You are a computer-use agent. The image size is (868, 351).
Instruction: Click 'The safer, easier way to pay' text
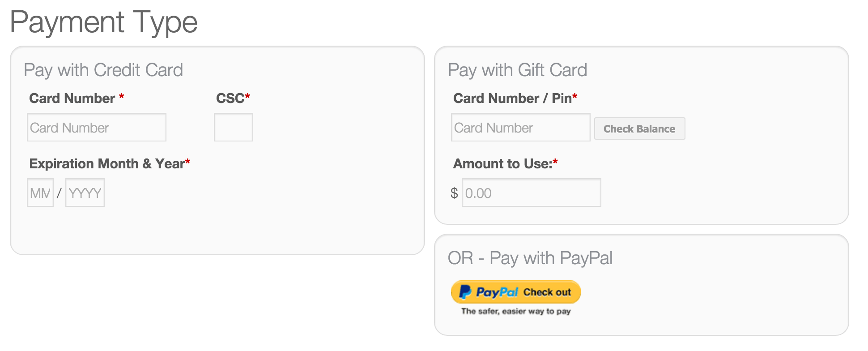516,311
